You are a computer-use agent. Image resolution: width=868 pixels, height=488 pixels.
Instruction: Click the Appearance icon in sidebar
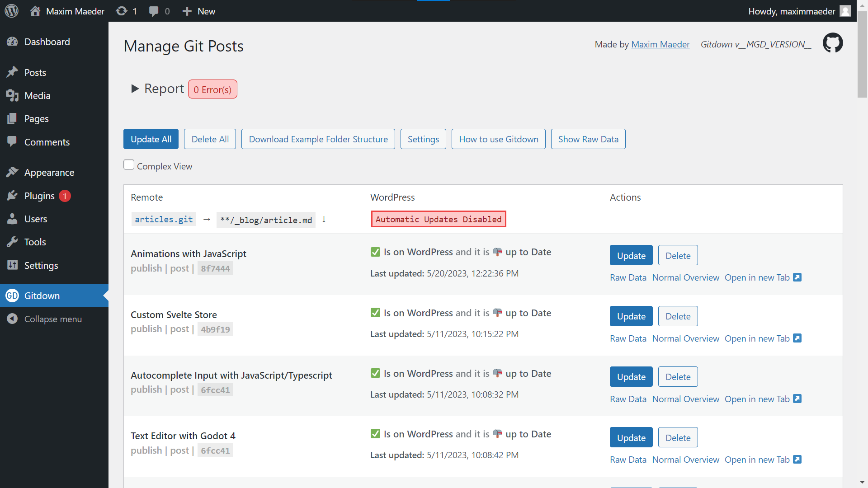click(12, 172)
